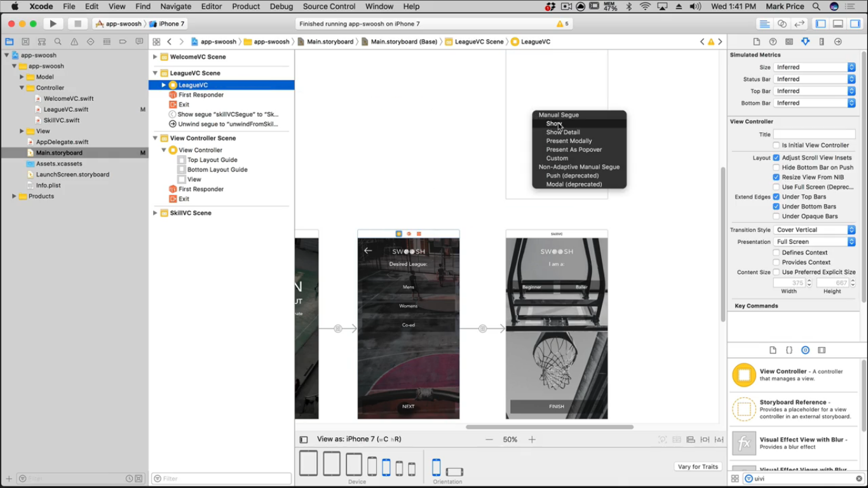Open the Attributes inspector icon

click(805, 41)
